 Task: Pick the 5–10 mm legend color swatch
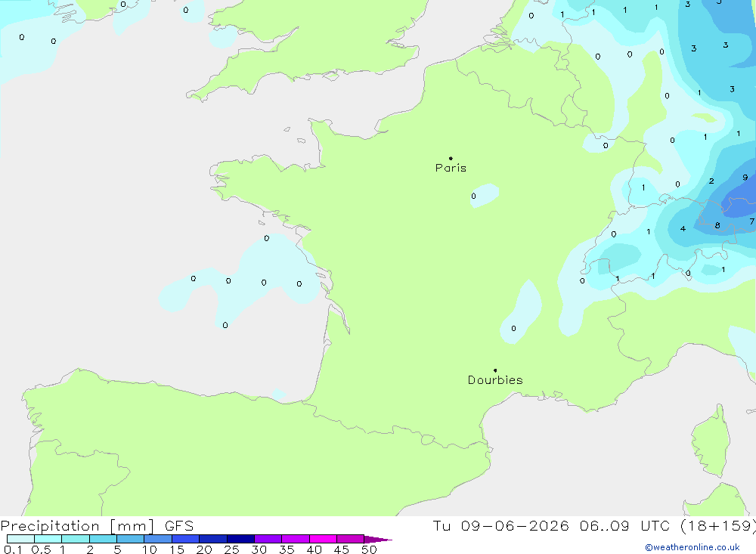click(x=131, y=539)
